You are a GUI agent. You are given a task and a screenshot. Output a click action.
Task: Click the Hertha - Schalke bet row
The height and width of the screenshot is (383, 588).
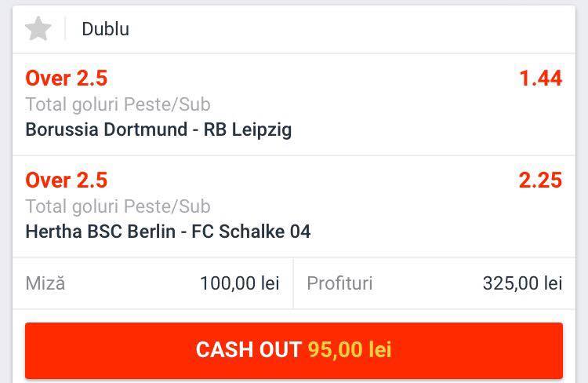click(294, 206)
